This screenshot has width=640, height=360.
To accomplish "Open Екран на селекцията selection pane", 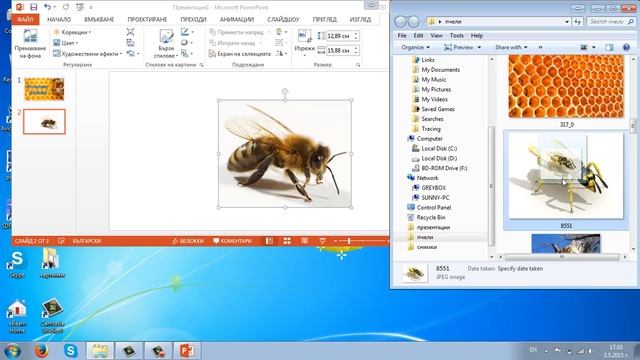I will (x=240, y=53).
